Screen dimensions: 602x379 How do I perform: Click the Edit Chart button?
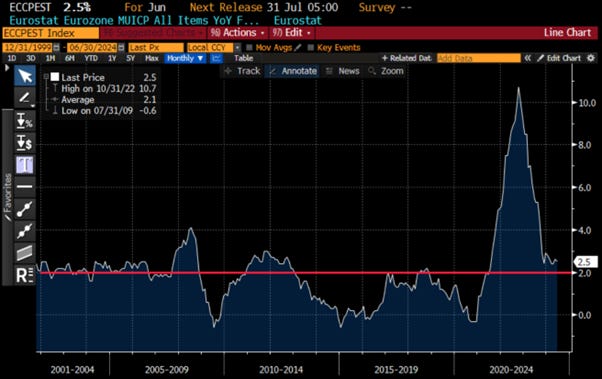point(559,58)
